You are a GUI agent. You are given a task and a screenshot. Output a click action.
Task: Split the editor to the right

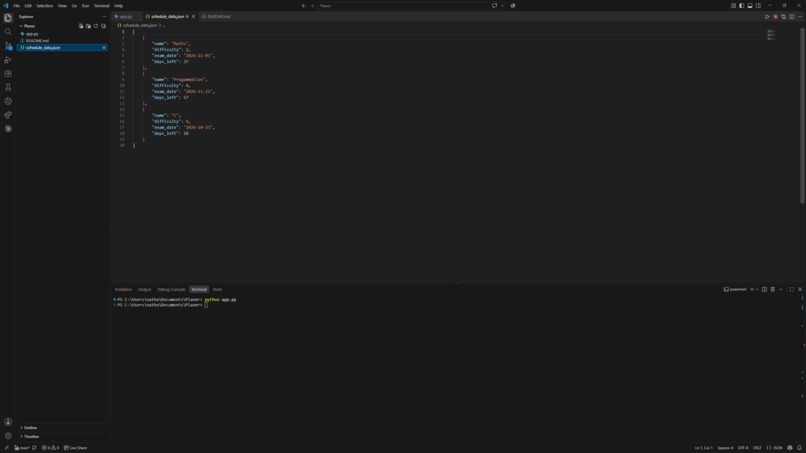pos(792,16)
